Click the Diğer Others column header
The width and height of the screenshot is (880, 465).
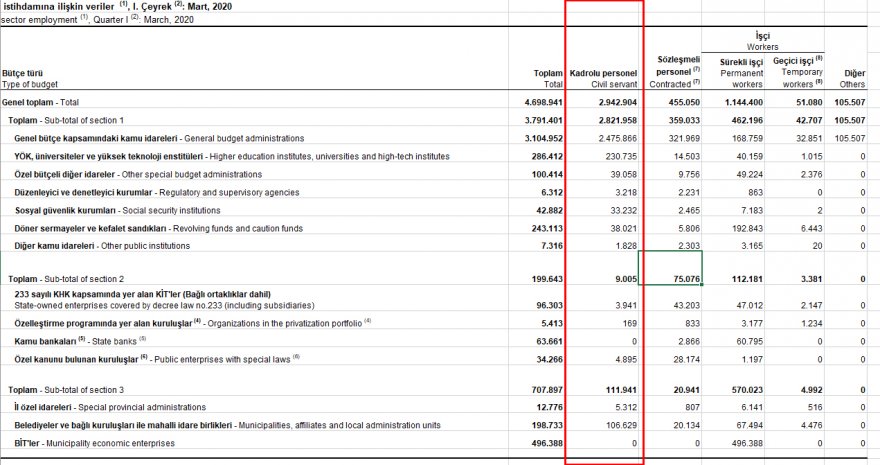(x=853, y=79)
